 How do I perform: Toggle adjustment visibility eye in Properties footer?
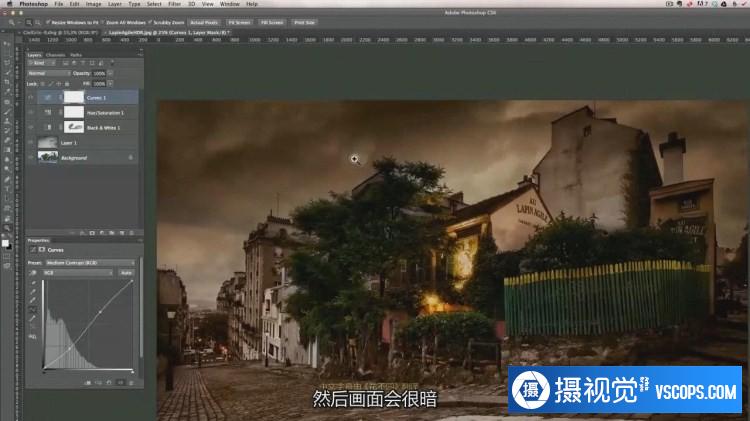[x=121, y=383]
